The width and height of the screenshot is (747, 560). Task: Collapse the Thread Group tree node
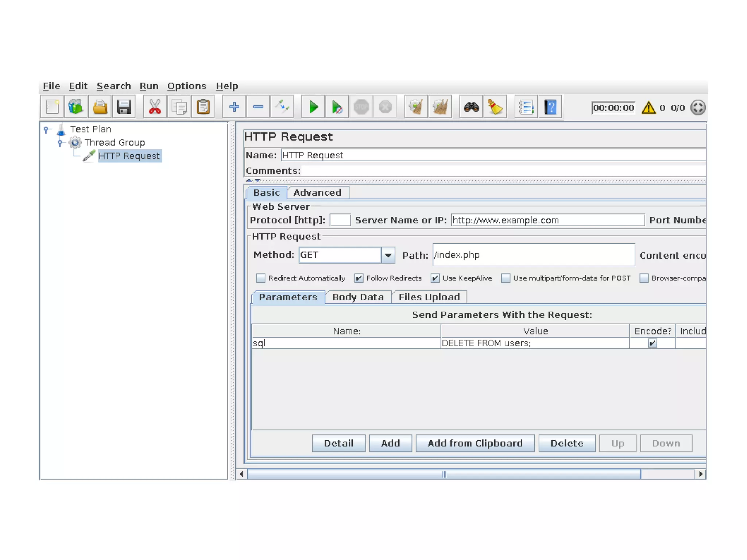(60, 143)
